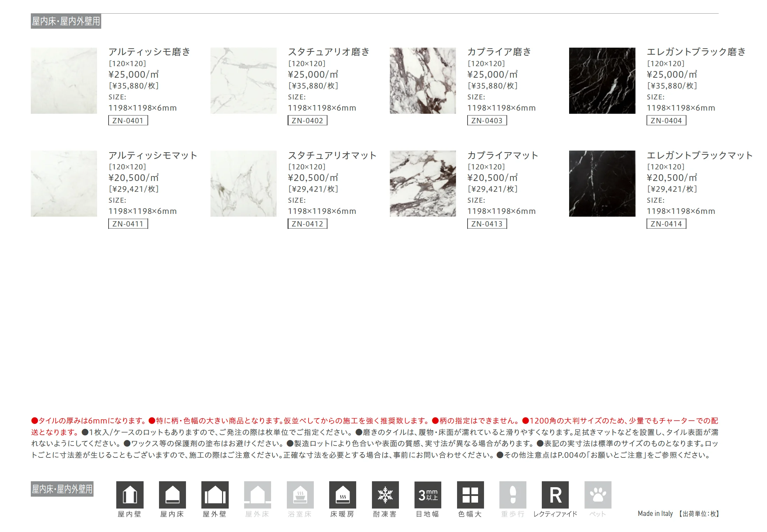Image resolution: width=767 pixels, height=532 pixels.
Task: Select product code ZN-0403
Action: (487, 120)
